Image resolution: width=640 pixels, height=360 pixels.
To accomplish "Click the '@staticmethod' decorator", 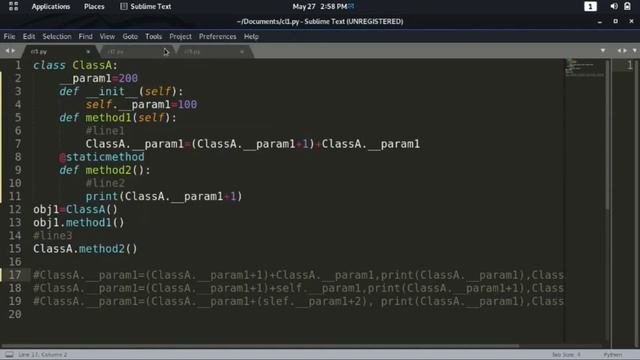I will click(102, 157).
